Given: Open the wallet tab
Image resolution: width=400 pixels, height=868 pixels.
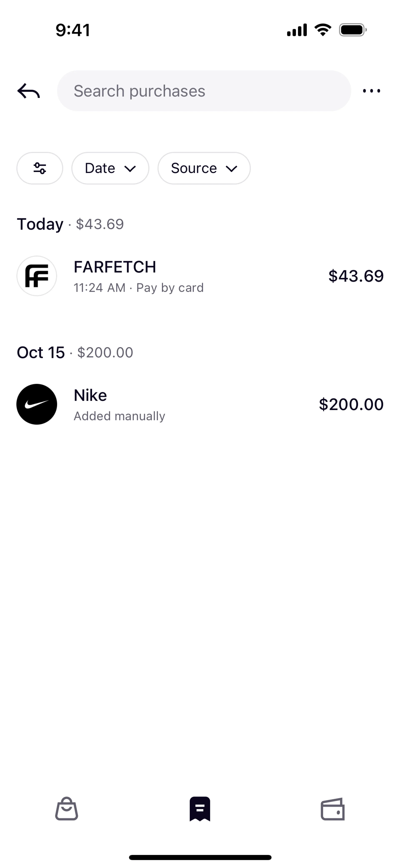Looking at the screenshot, I should click(x=333, y=809).
